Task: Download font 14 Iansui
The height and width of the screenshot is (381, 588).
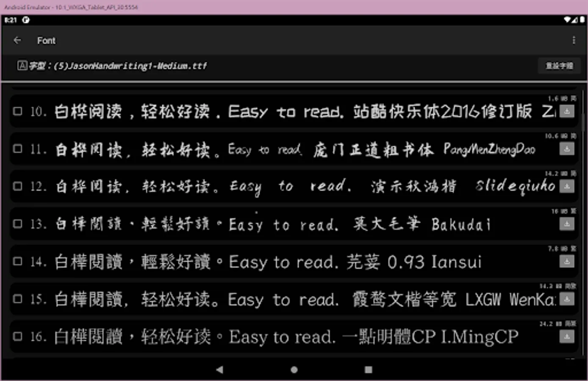Action: [567, 262]
